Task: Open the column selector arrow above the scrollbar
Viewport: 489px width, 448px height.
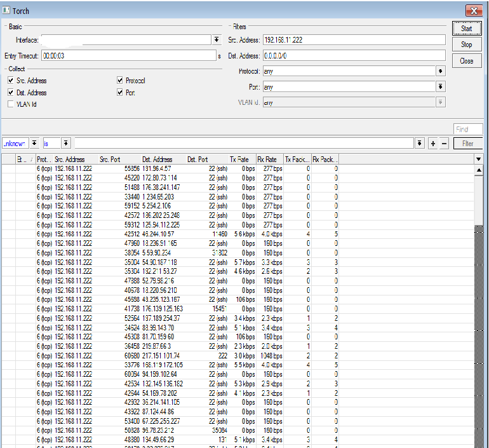Action: click(x=478, y=160)
